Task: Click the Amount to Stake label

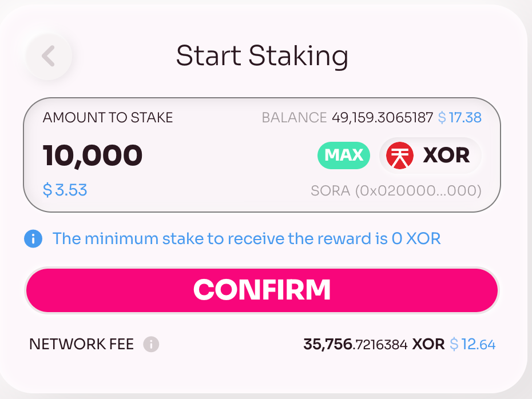Action: [108, 118]
